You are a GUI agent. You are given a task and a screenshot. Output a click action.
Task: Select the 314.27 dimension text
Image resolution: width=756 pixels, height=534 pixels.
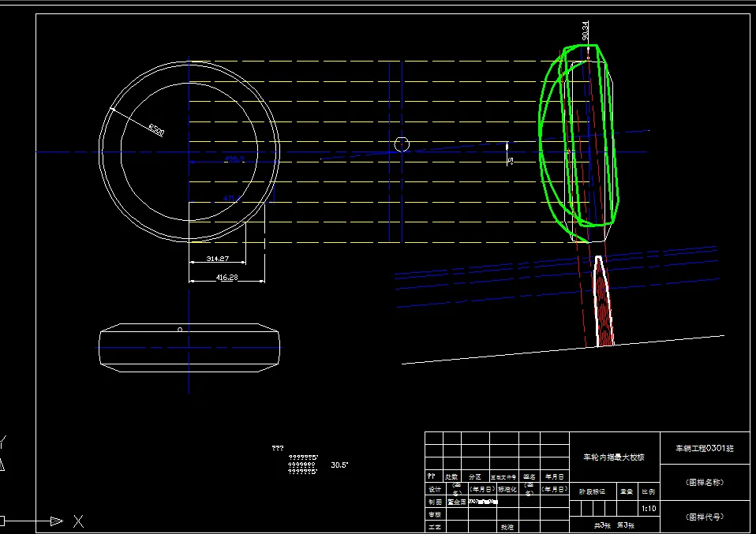point(218,259)
